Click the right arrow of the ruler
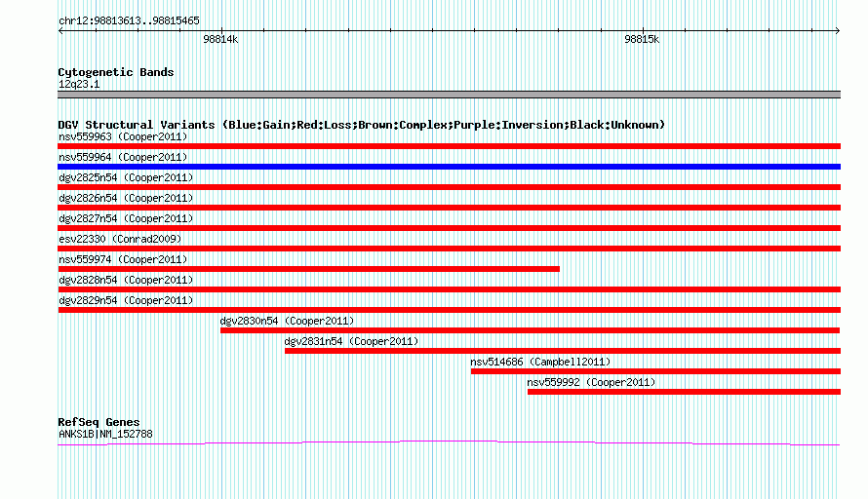 point(838,31)
